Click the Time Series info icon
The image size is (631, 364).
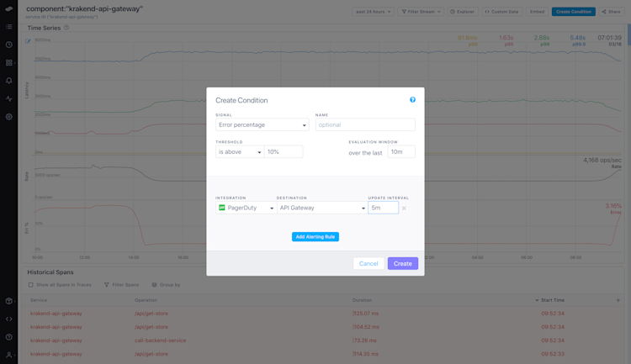pos(66,28)
